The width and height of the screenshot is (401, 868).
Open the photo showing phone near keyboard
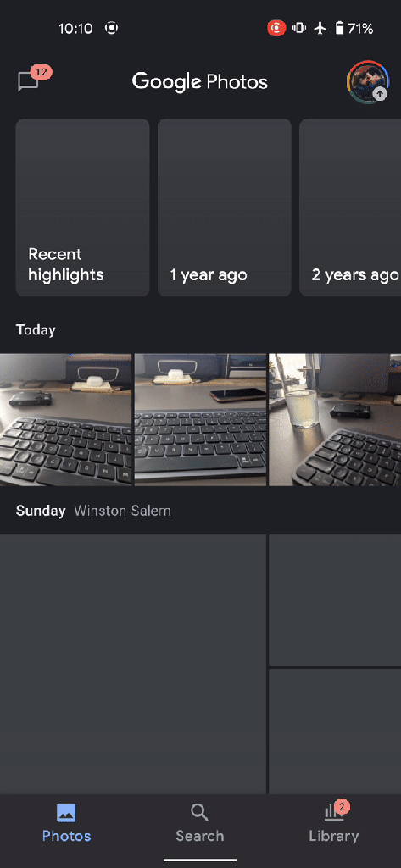tap(200, 420)
